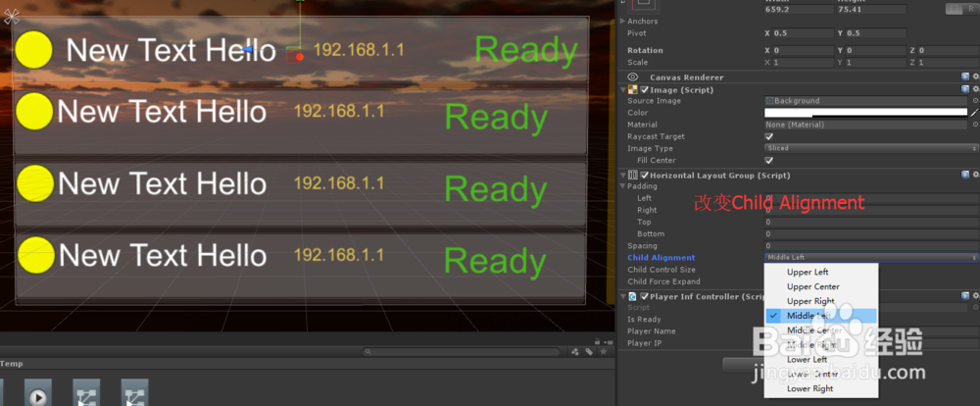Click the Spacing value field
980x406 pixels.
point(871,246)
